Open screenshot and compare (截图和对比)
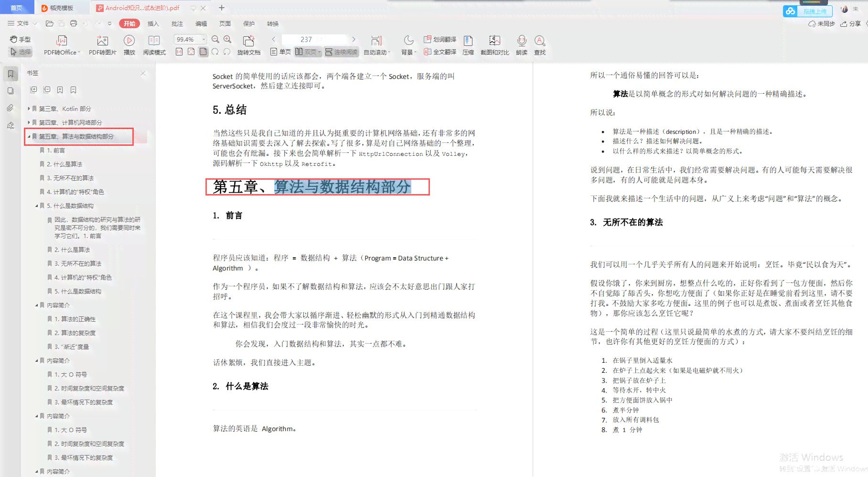This screenshot has height=477, width=868. [x=494, y=46]
